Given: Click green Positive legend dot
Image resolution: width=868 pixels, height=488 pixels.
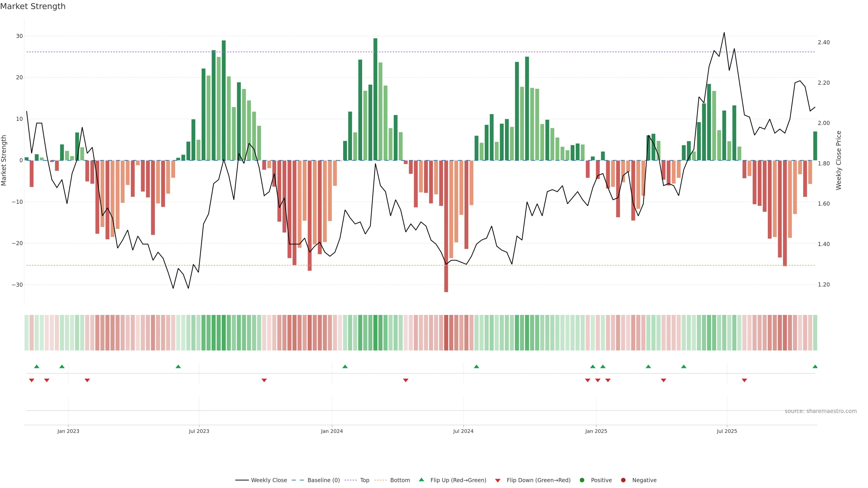Looking at the screenshot, I should pos(582,480).
